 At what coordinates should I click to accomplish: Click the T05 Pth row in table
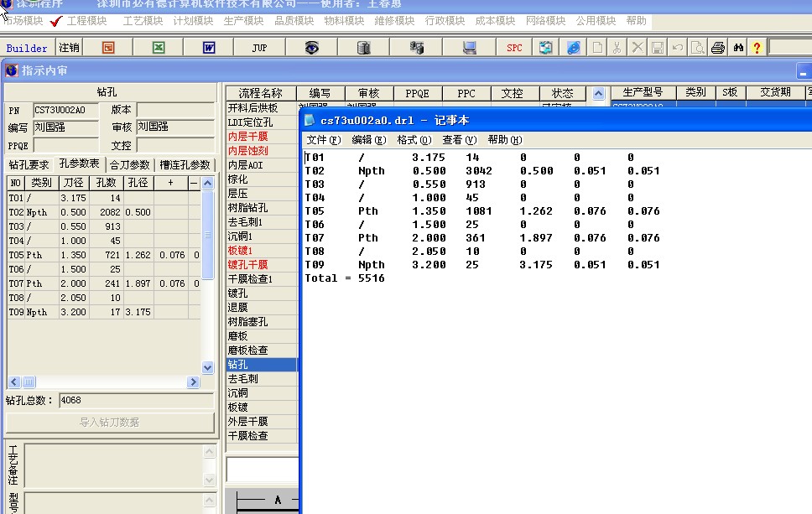(x=103, y=255)
